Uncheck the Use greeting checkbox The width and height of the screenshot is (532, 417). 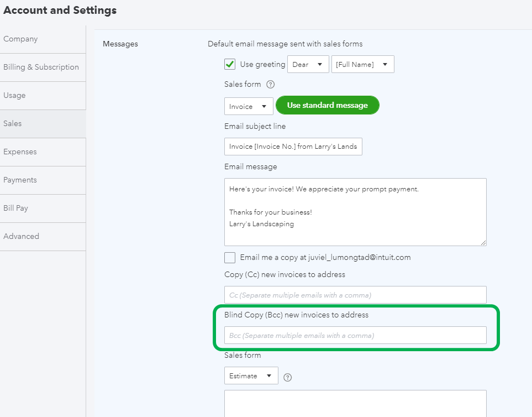point(230,64)
